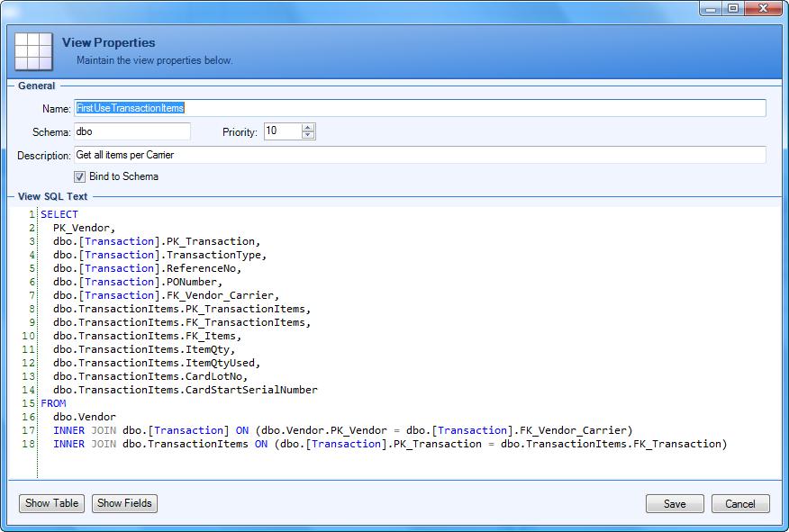Image resolution: width=789 pixels, height=532 pixels.
Task: Decrease Priority with the down arrow
Action: 309,136
